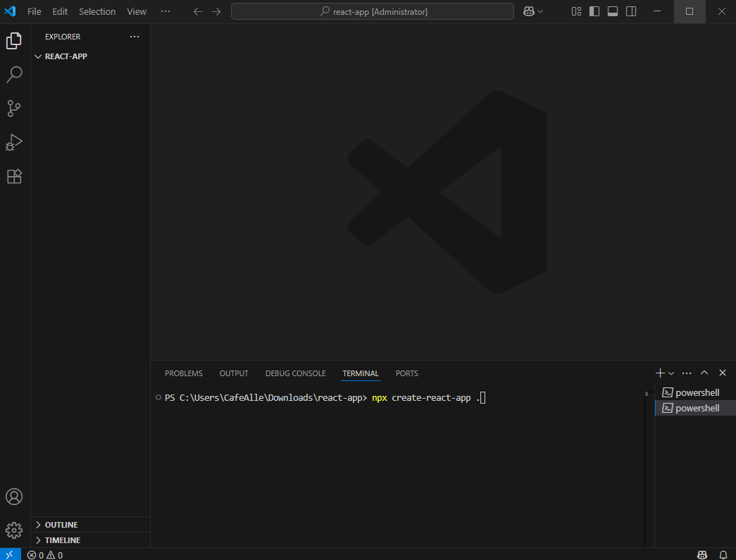Switch to the OUTPUT tab
Screen dimensions: 736x560
coord(234,373)
